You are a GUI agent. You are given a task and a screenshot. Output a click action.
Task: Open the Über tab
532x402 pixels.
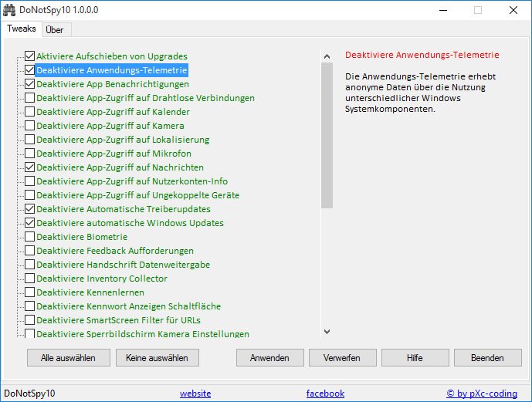(55, 30)
